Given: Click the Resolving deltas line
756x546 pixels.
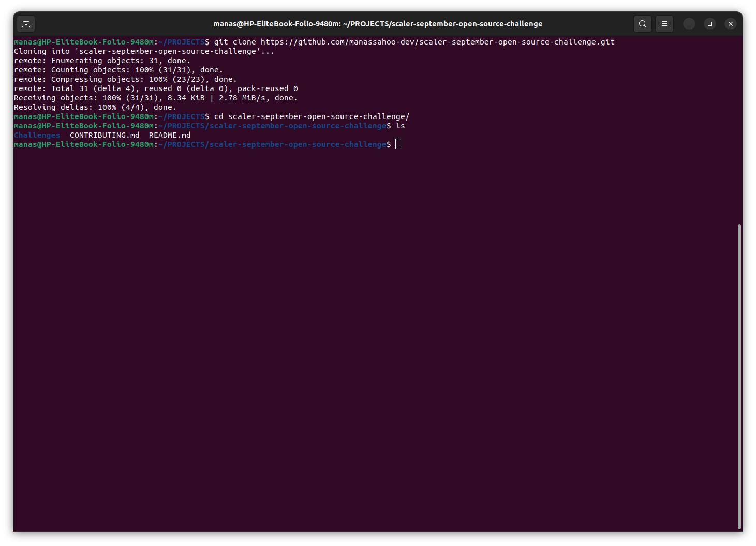Looking at the screenshot, I should (x=95, y=107).
